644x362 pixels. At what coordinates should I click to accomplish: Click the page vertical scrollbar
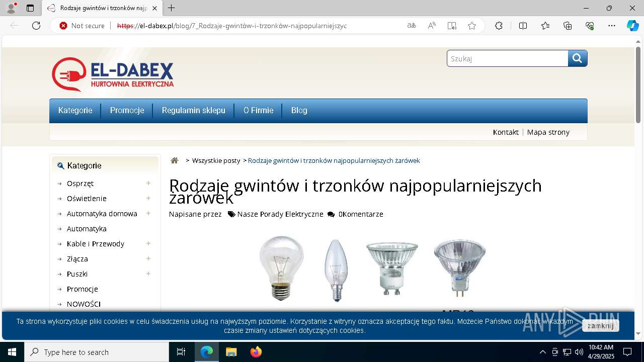[638, 85]
